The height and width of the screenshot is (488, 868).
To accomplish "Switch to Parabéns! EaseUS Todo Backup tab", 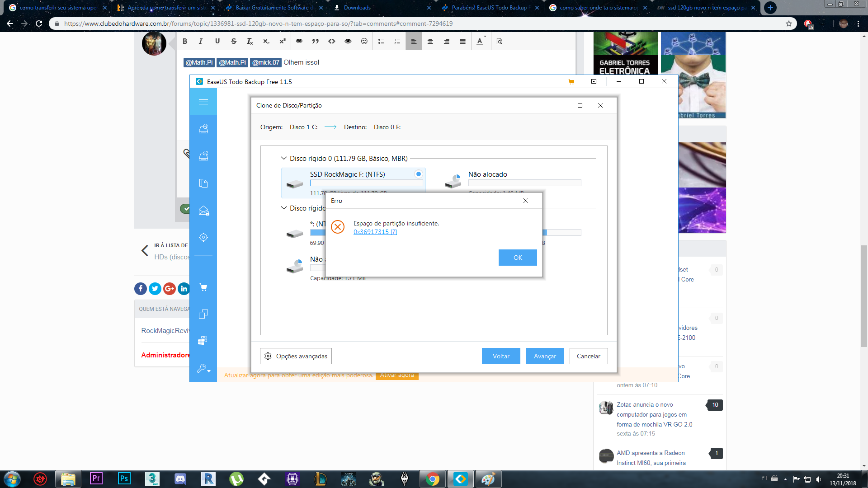I will tap(490, 8).
